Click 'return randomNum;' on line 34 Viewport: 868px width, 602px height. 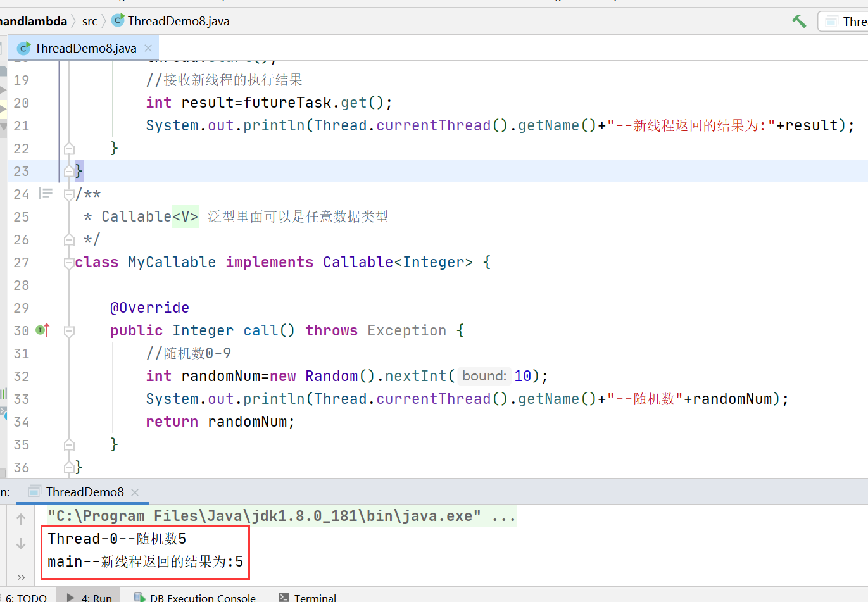[x=220, y=422]
